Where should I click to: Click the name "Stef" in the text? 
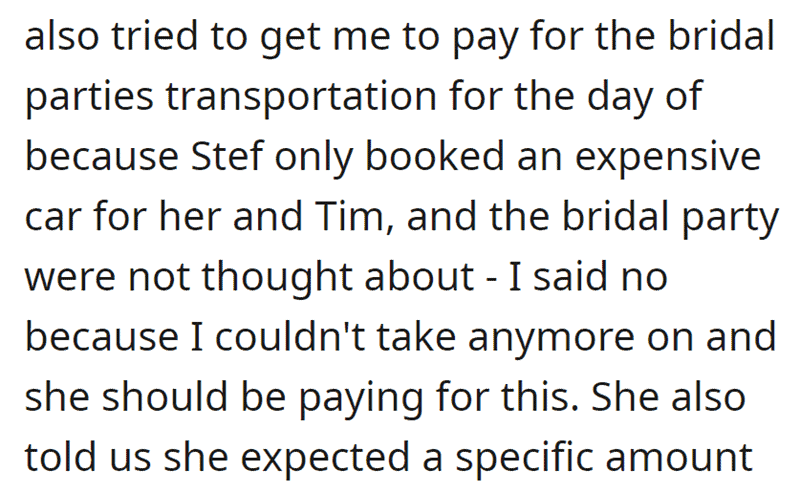point(227,156)
